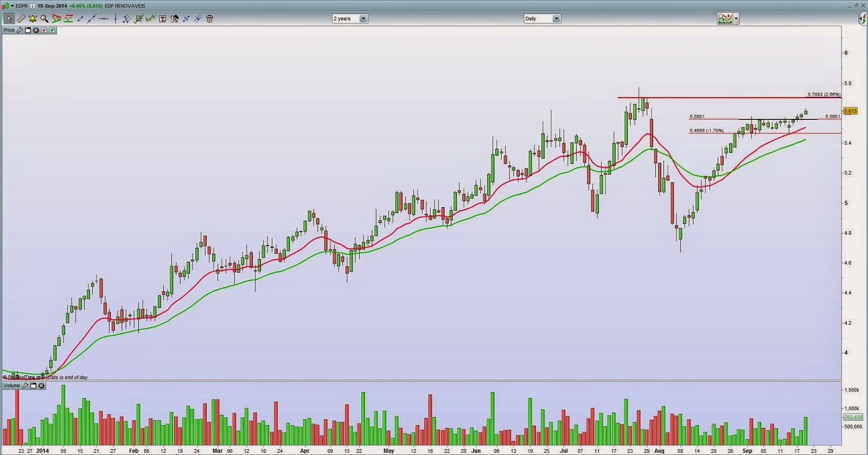Image resolution: width=868 pixels, height=455 pixels.
Task: Select the parallel channel lines tool
Action: 127,18
